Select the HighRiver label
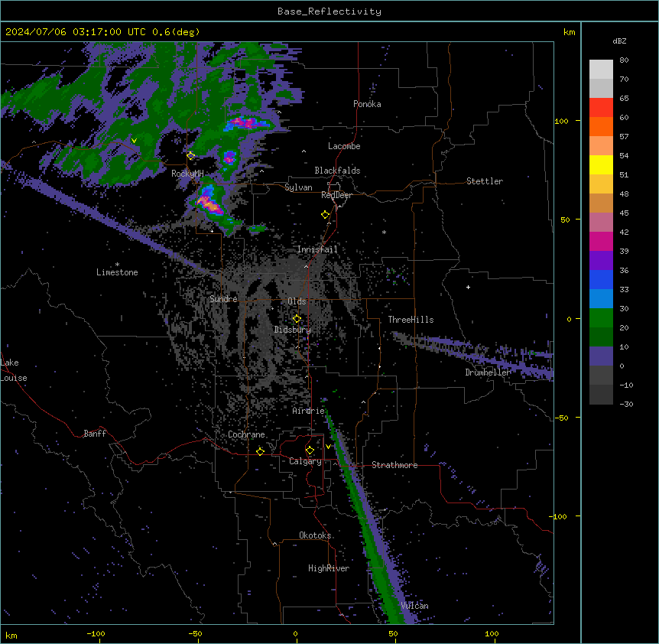Image resolution: width=659 pixels, height=644 pixels. 329,568
